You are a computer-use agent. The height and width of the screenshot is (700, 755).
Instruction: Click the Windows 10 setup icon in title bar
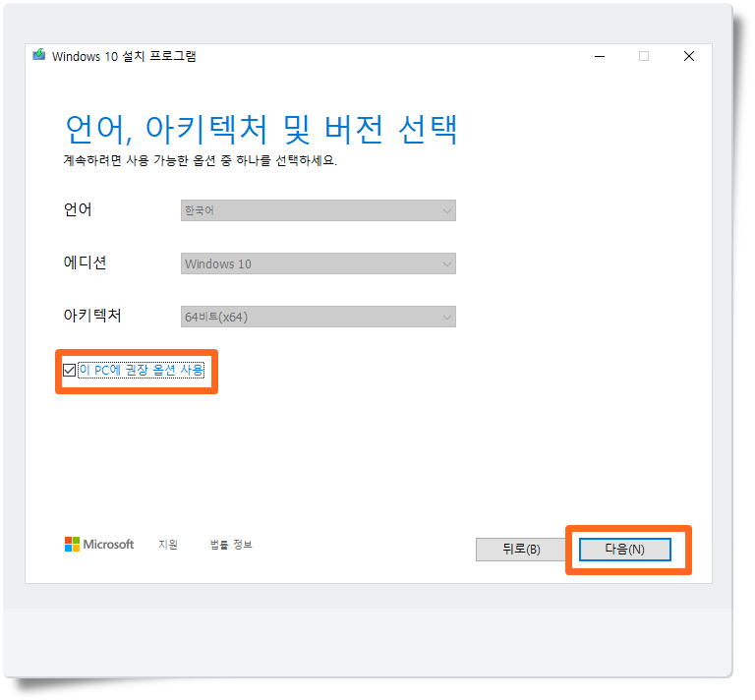[x=39, y=55]
